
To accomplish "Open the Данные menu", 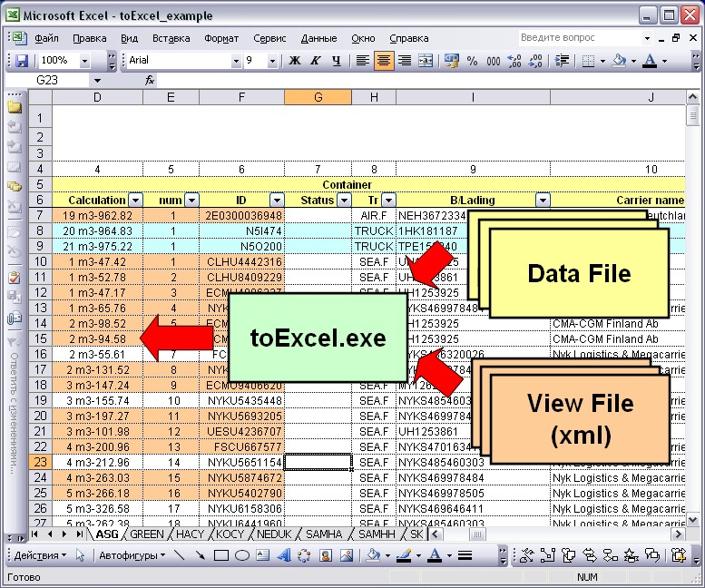I will click(x=318, y=38).
